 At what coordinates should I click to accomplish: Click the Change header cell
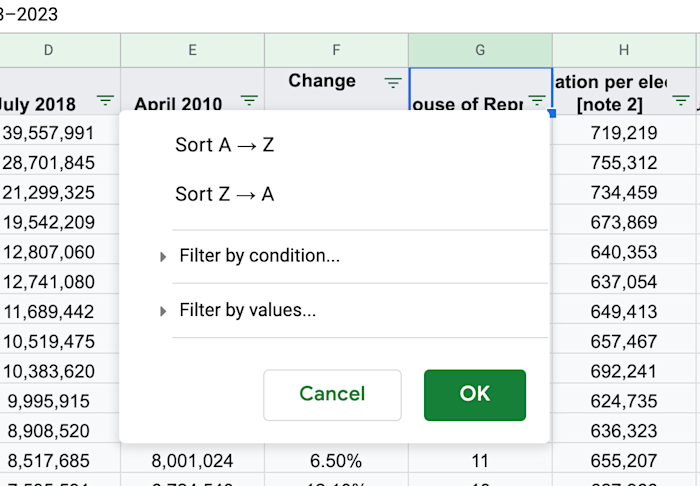click(337, 89)
